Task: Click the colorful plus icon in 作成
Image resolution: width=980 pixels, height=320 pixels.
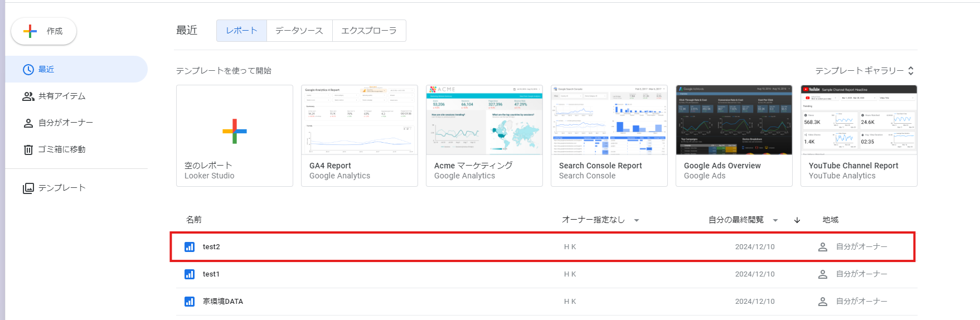Action: click(x=30, y=31)
